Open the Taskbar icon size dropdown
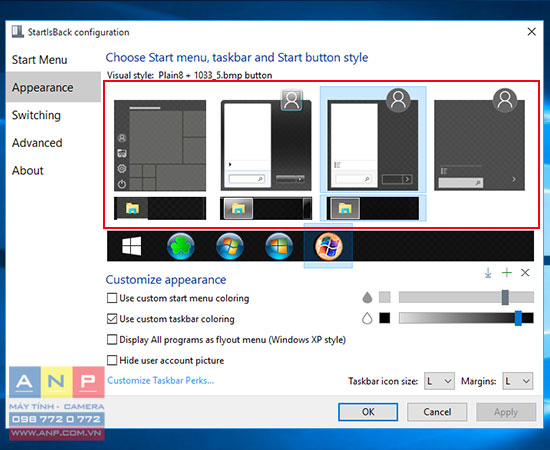This screenshot has height=450, width=550. (439, 381)
